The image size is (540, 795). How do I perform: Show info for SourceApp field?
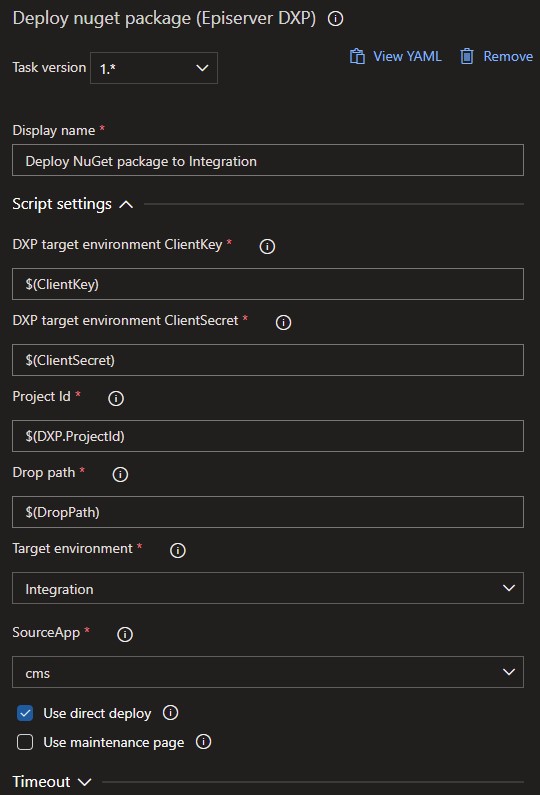tap(125, 634)
